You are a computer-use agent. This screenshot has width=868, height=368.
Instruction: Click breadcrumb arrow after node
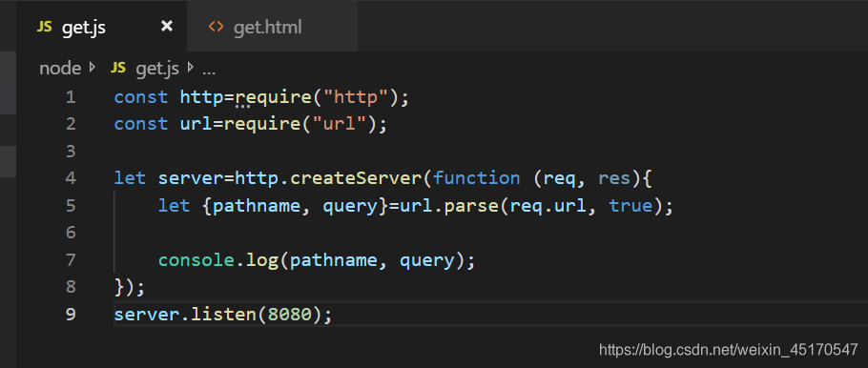pyautogui.click(x=92, y=68)
